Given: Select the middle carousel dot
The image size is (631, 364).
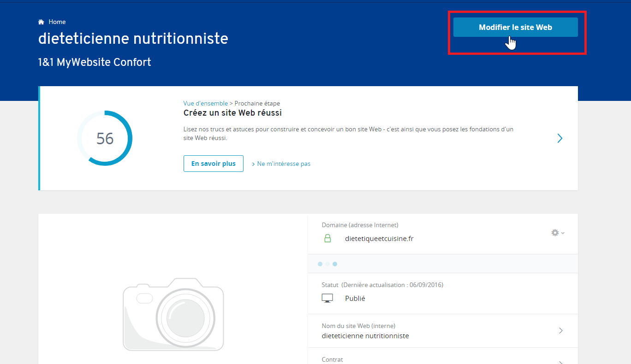Looking at the screenshot, I should click(x=327, y=264).
